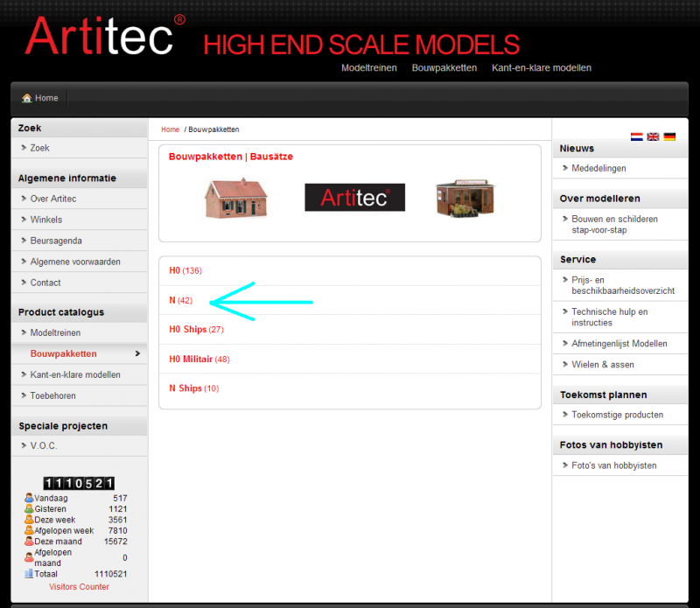
Task: Expand the Modeltreinen catalogue item
Action: (55, 332)
